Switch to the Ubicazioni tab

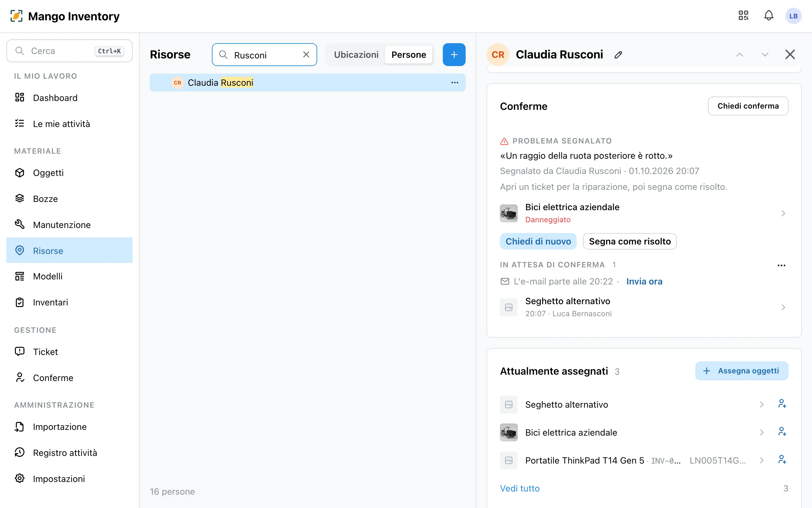[x=356, y=54]
